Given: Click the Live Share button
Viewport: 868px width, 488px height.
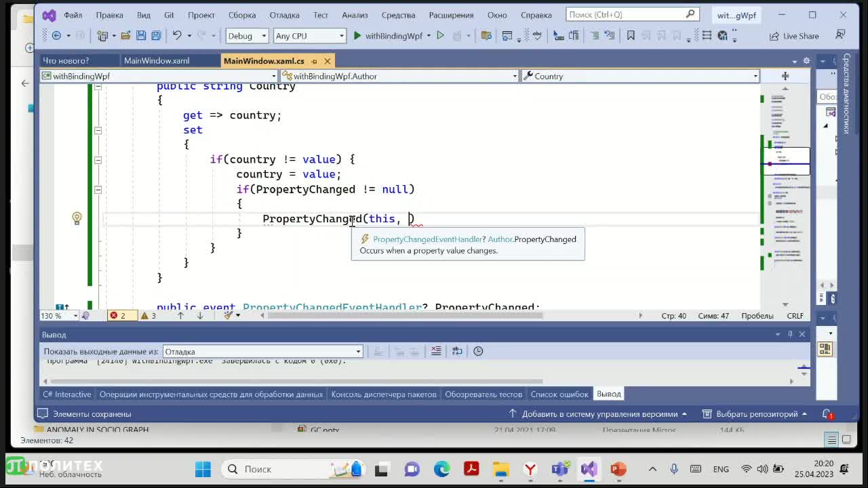Looking at the screenshot, I should [x=794, y=36].
